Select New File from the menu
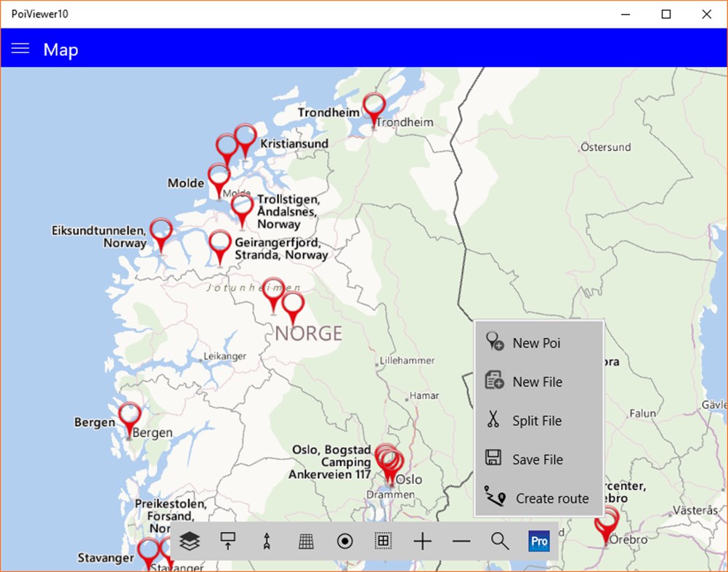This screenshot has height=572, width=728. click(537, 381)
